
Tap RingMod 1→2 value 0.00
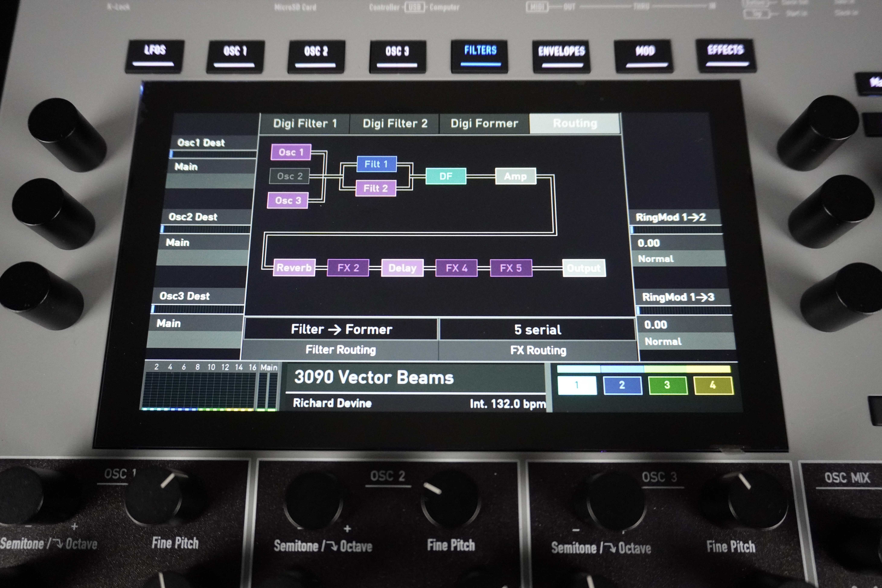tap(649, 243)
